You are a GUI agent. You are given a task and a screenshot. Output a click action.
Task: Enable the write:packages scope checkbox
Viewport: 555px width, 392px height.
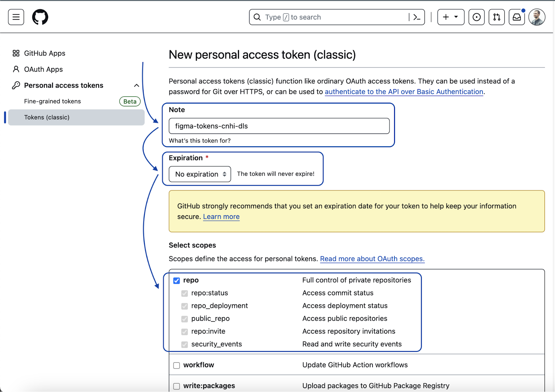[x=177, y=386]
